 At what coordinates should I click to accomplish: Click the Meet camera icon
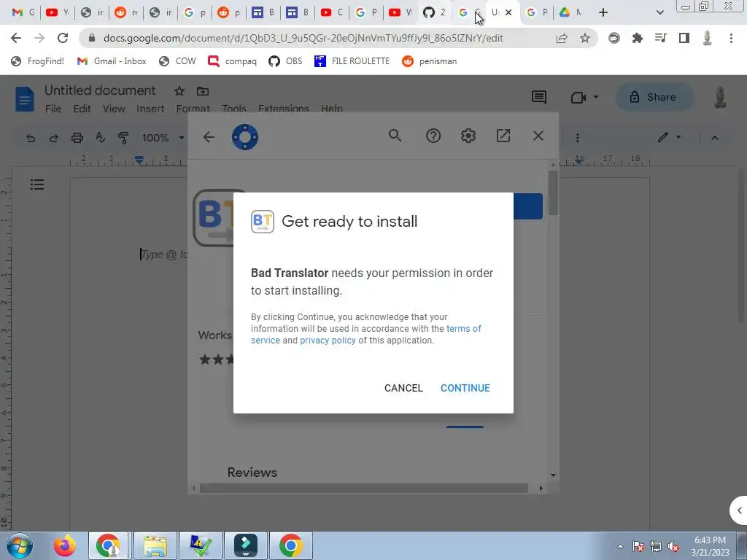click(x=578, y=98)
